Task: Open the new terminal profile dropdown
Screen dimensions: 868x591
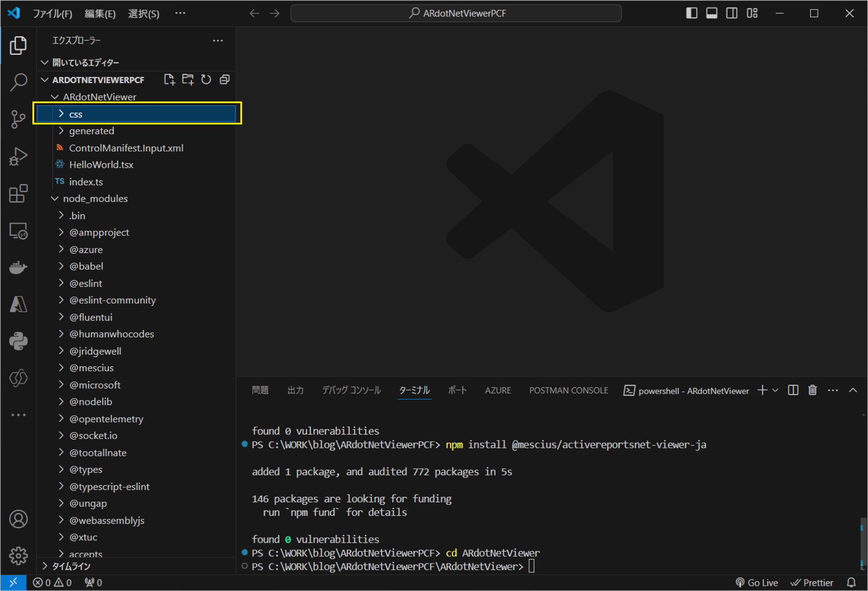Action: (x=775, y=390)
